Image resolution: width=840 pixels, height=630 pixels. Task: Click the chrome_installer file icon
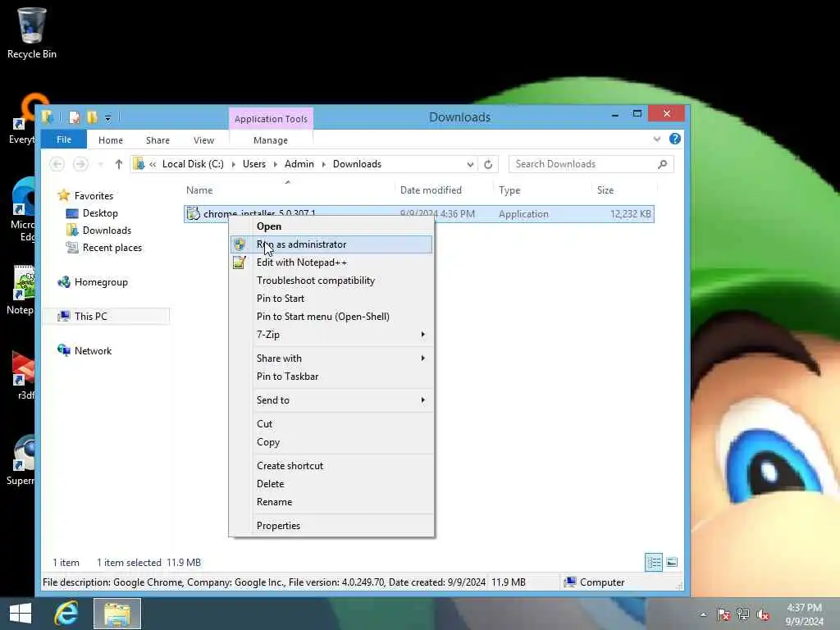[x=194, y=214]
